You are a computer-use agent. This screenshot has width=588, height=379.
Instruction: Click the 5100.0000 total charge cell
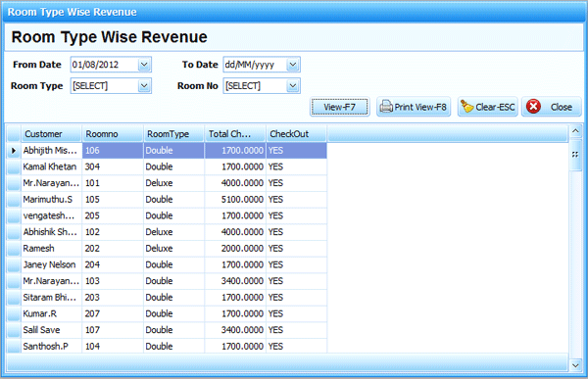pos(235,200)
